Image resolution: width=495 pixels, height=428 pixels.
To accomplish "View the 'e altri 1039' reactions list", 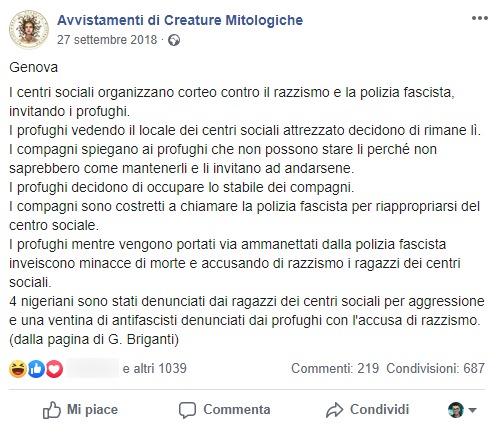I will [155, 369].
